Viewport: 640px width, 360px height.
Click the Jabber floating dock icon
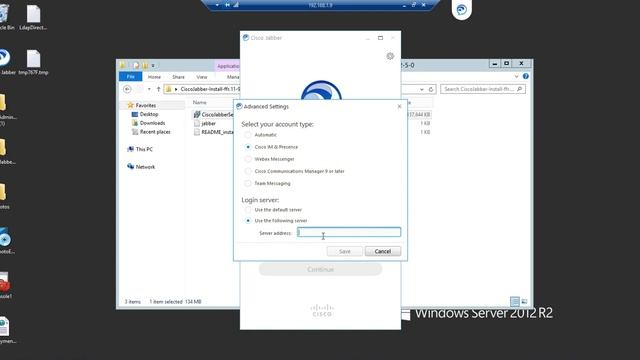coord(462,9)
